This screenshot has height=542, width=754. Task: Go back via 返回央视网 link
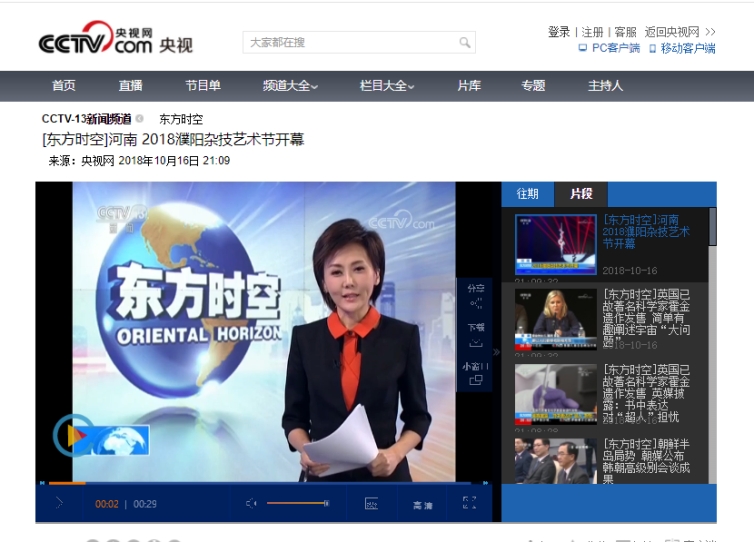(680, 32)
